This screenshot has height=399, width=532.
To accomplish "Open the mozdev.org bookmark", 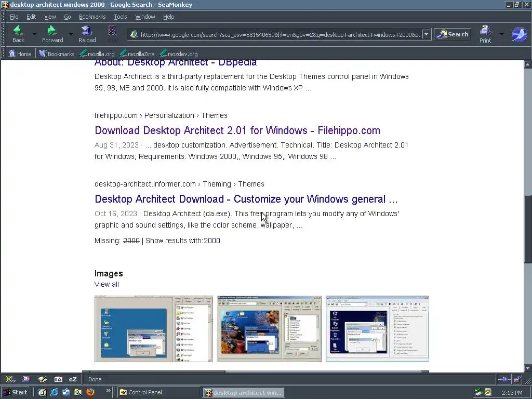I will click(179, 54).
